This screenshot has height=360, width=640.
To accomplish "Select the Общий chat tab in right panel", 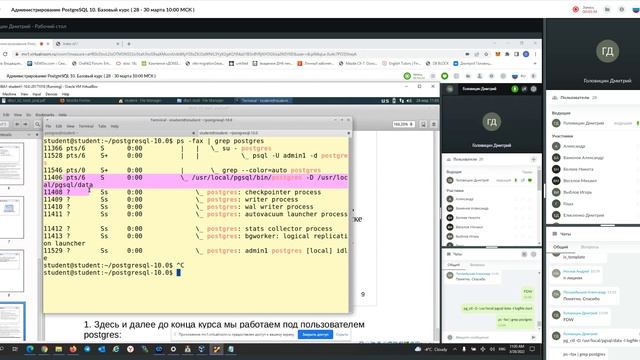I will pos(560,247).
